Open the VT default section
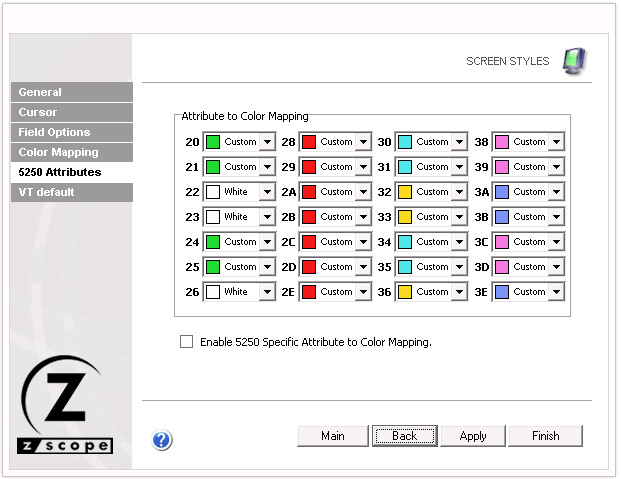This screenshot has height=479, width=621. (x=72, y=192)
